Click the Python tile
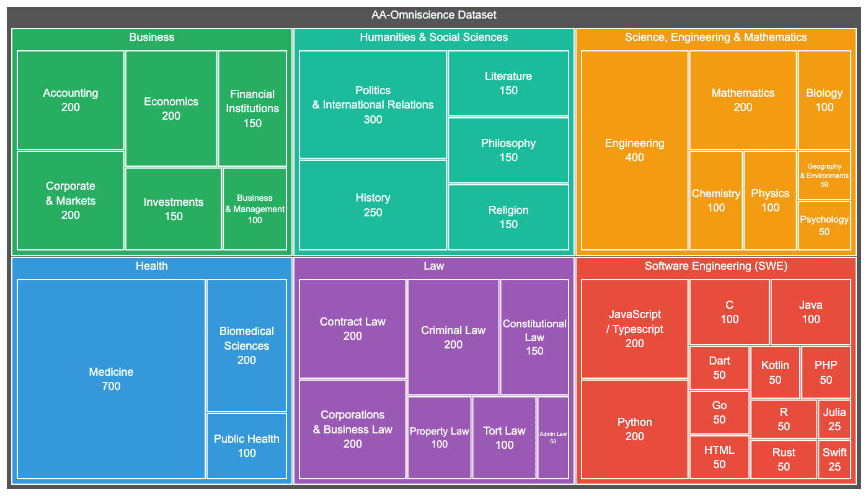This screenshot has height=496, width=868. tap(634, 429)
